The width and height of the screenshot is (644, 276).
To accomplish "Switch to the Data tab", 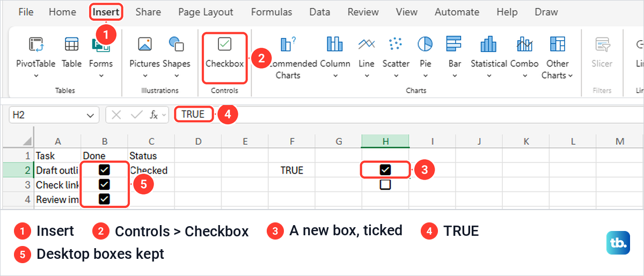I will coord(320,12).
